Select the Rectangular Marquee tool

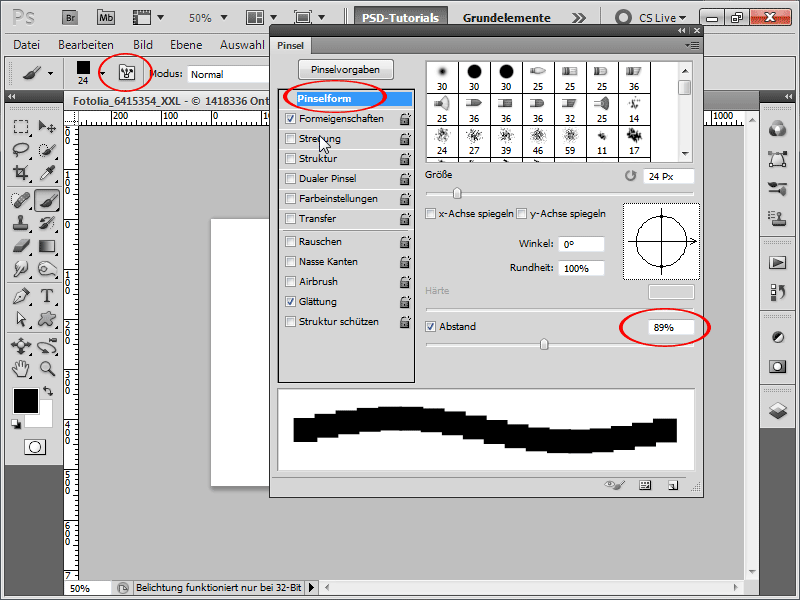point(20,126)
